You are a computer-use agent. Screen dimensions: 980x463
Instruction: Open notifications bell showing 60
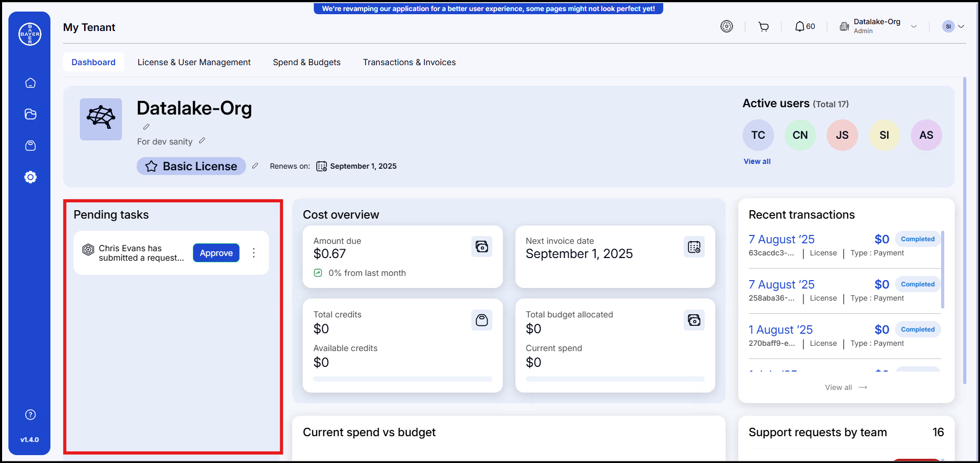click(x=804, y=26)
